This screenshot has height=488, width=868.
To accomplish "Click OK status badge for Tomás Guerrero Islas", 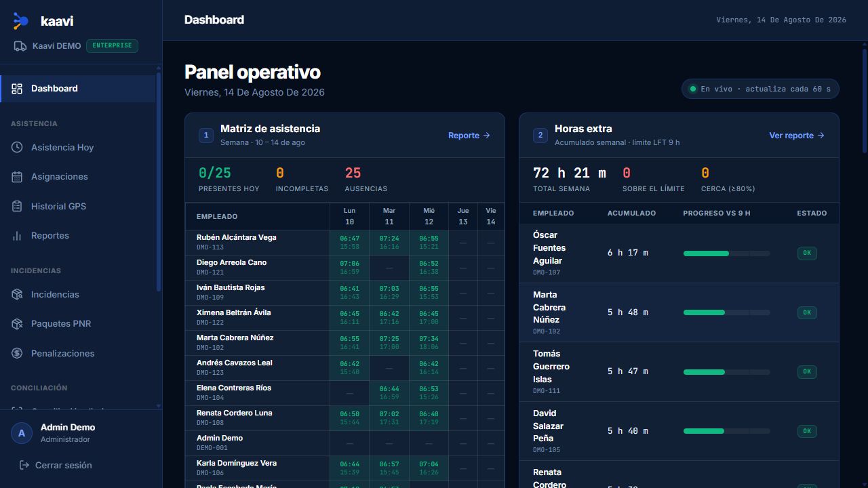I will click(807, 372).
